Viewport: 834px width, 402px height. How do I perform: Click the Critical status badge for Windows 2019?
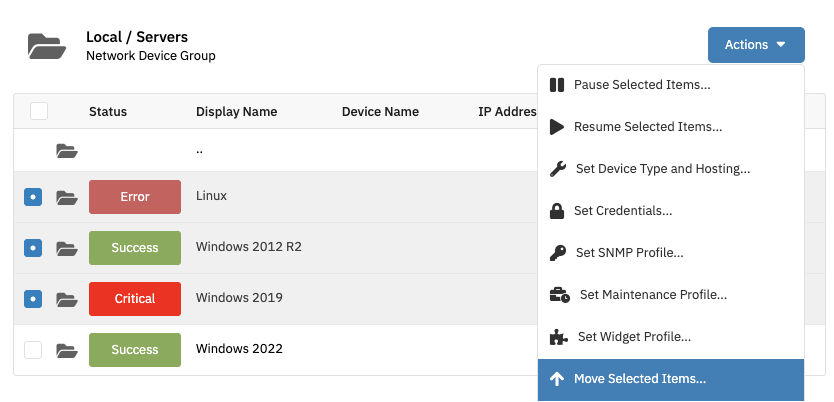pyautogui.click(x=135, y=299)
